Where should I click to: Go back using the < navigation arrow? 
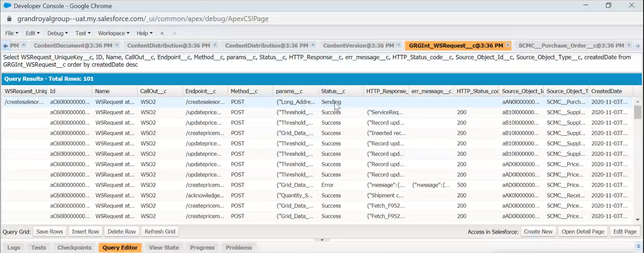tap(162, 33)
